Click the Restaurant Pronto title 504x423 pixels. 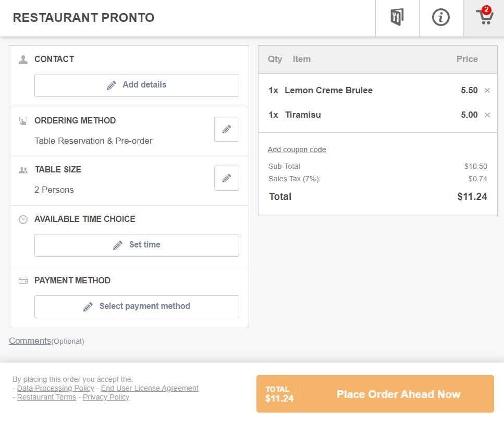[84, 18]
